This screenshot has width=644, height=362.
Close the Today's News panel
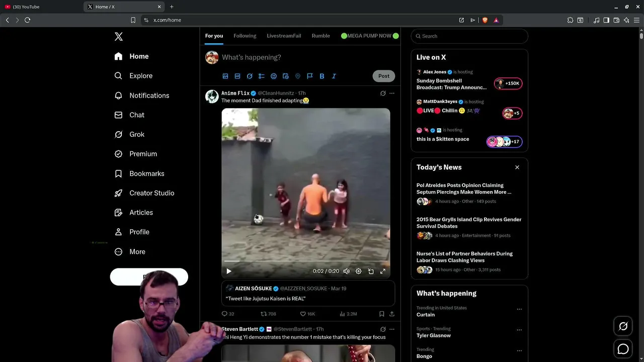[517, 167]
